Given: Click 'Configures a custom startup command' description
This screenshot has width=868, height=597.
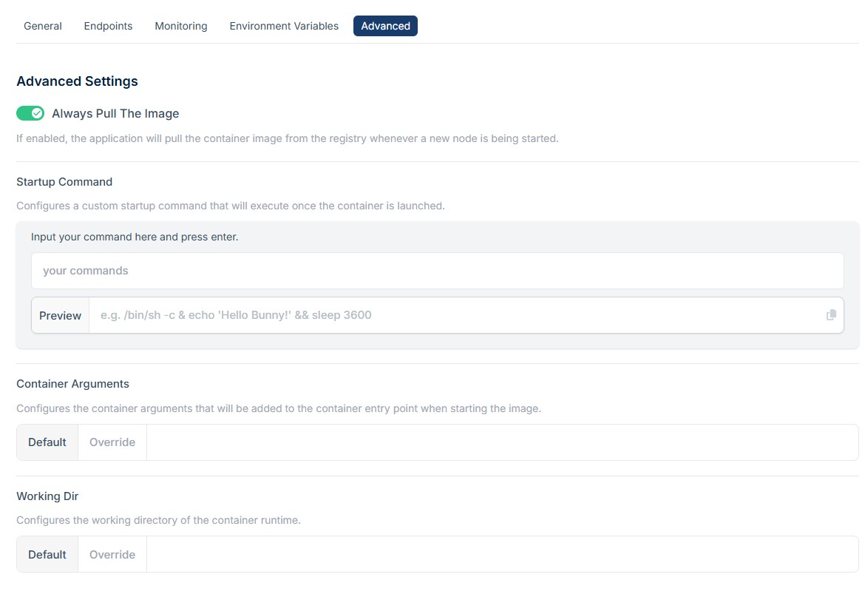Looking at the screenshot, I should tap(230, 206).
